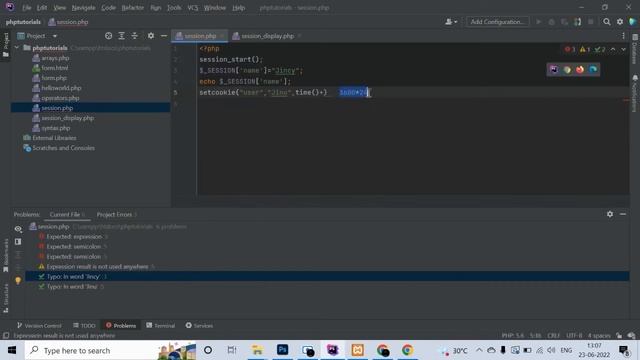The height and width of the screenshot is (360, 640).
Task: Open Photoshop from the taskbar
Action: point(282,350)
